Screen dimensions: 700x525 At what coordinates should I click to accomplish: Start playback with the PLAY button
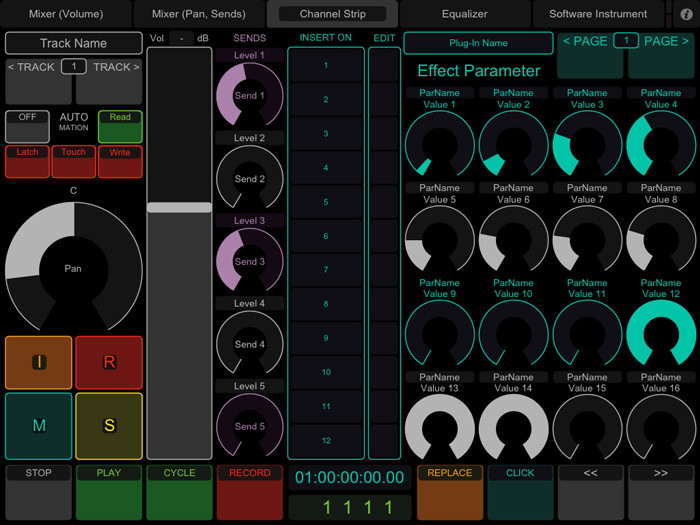(x=109, y=492)
